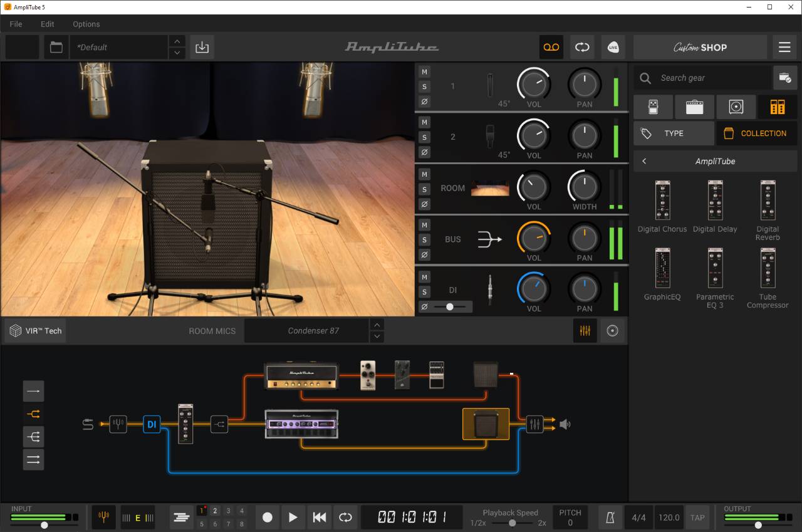Invert phase on mic channel 1

pos(424,102)
